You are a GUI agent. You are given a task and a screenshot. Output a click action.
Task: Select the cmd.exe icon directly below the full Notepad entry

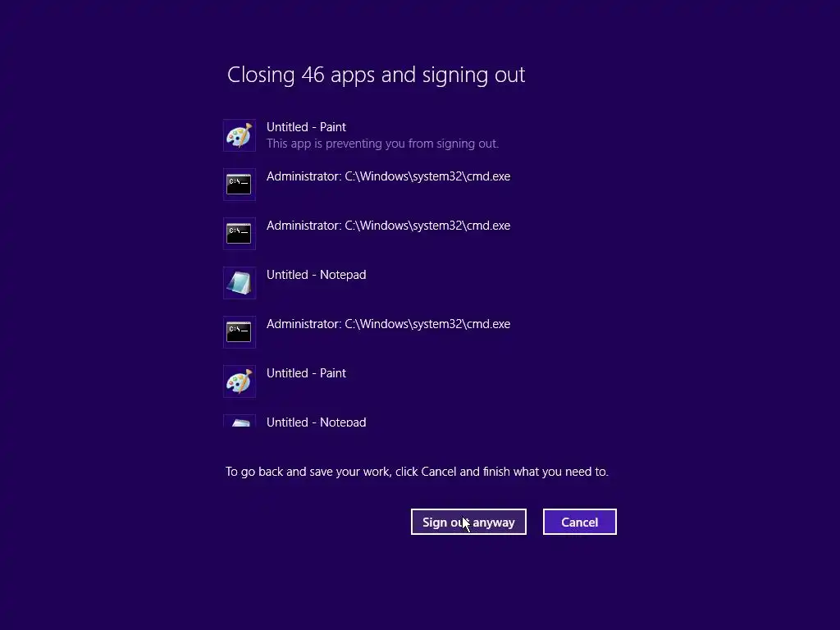pyautogui.click(x=239, y=332)
